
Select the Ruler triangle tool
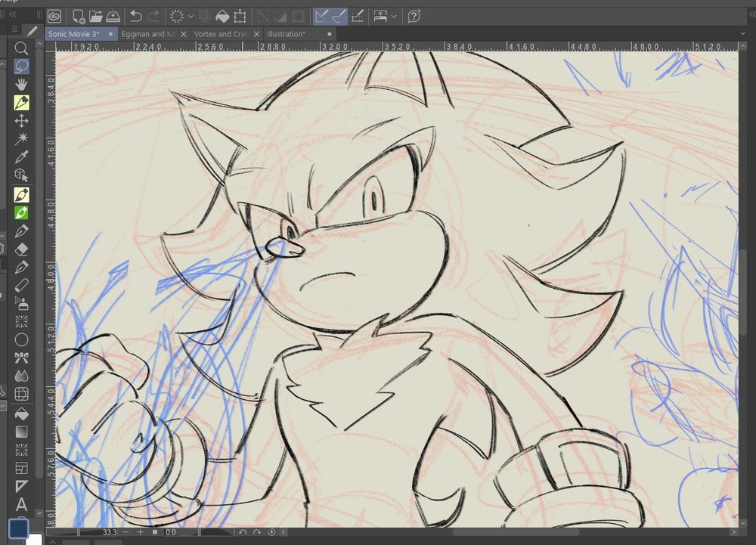point(21,486)
